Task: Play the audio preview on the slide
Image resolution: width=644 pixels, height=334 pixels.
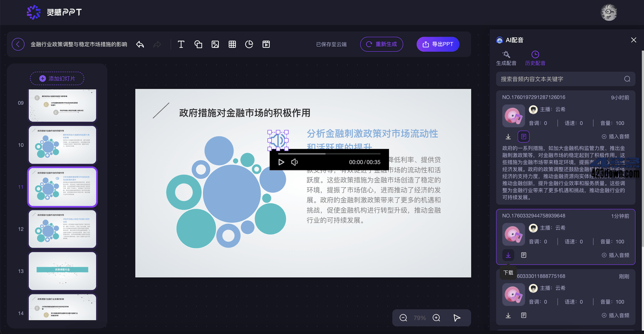Action: pyautogui.click(x=281, y=161)
